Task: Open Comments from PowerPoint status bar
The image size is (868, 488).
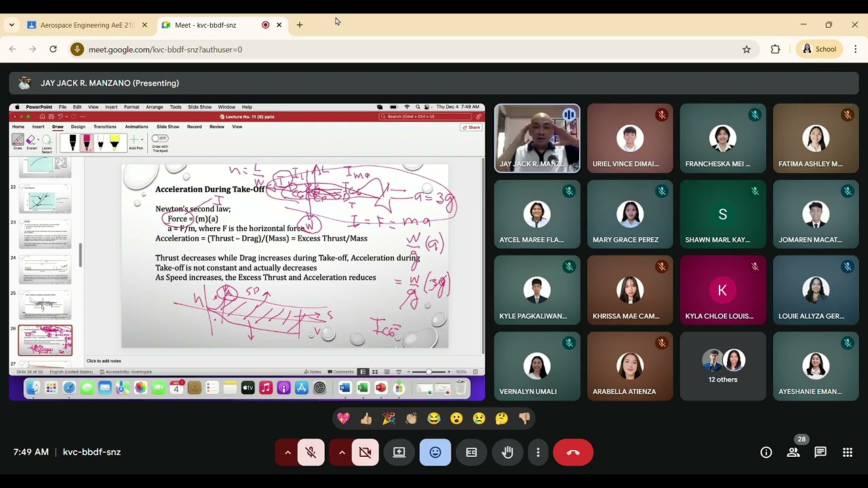Action: coord(340,371)
